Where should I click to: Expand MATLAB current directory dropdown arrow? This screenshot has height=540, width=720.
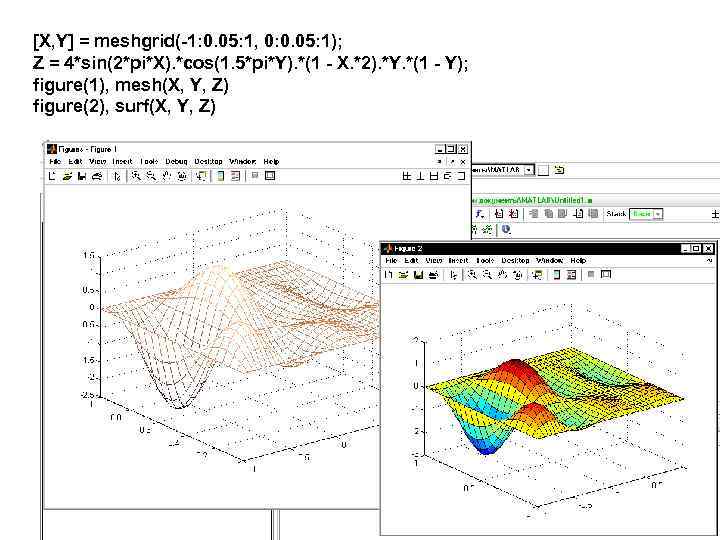click(x=529, y=170)
